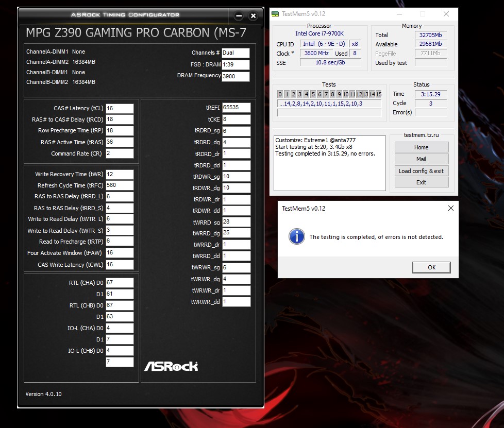This screenshot has height=428, width=504.
Task: Click the RAS# Active Time (tRAS) field
Action: [x=120, y=142]
